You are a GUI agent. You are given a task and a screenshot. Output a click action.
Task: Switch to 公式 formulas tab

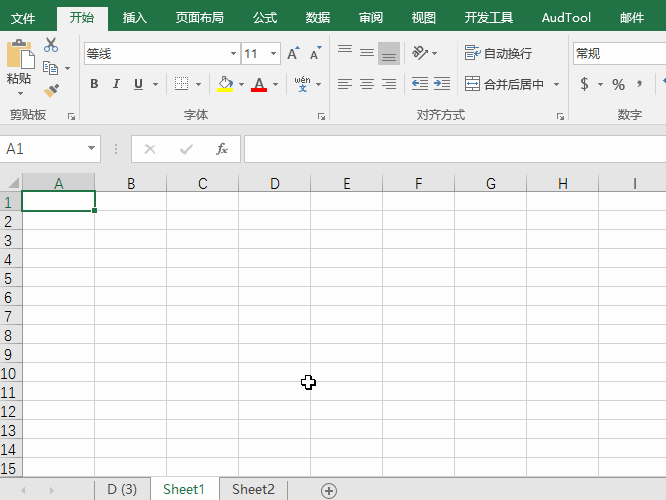265,18
